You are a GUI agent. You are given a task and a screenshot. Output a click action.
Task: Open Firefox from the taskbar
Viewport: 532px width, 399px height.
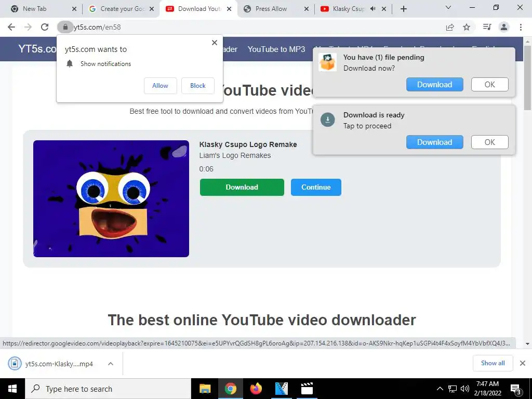click(x=256, y=389)
